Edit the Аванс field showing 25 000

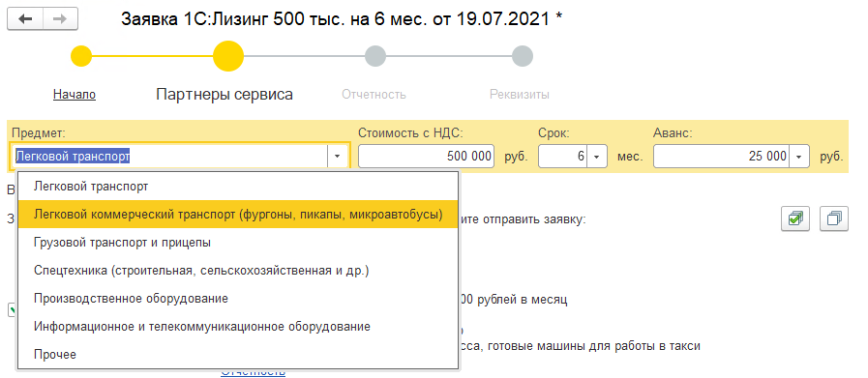[722, 157]
